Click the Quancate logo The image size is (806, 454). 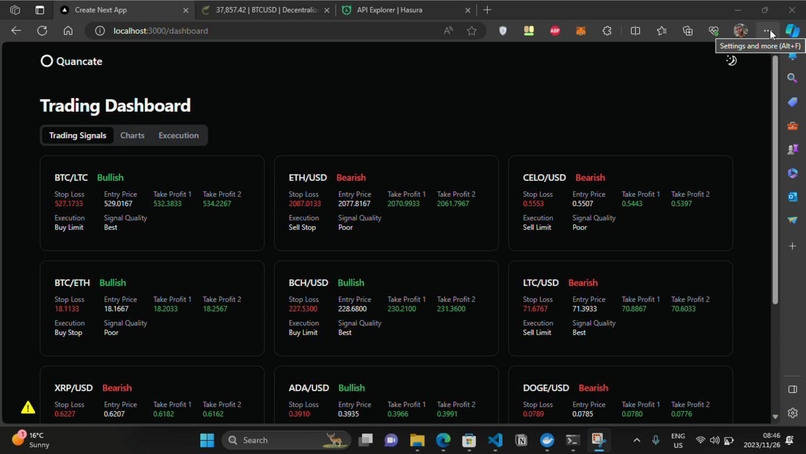tap(71, 61)
